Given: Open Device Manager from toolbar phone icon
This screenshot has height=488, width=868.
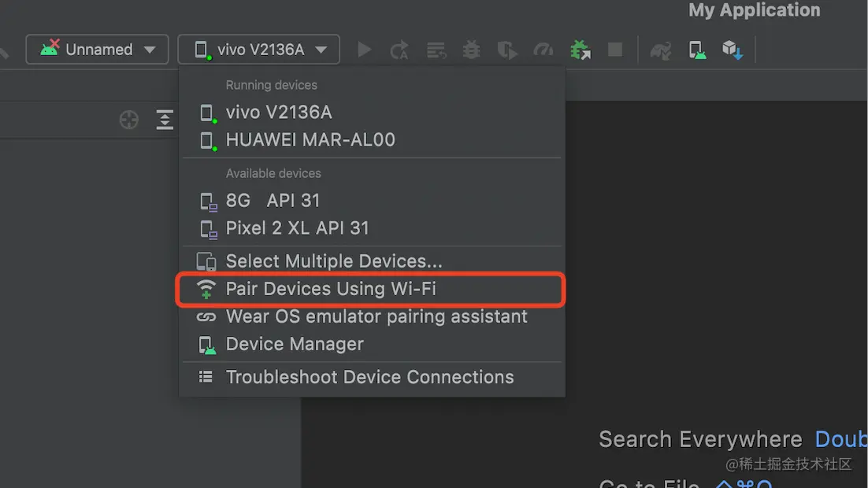Looking at the screenshot, I should pyautogui.click(x=697, y=50).
